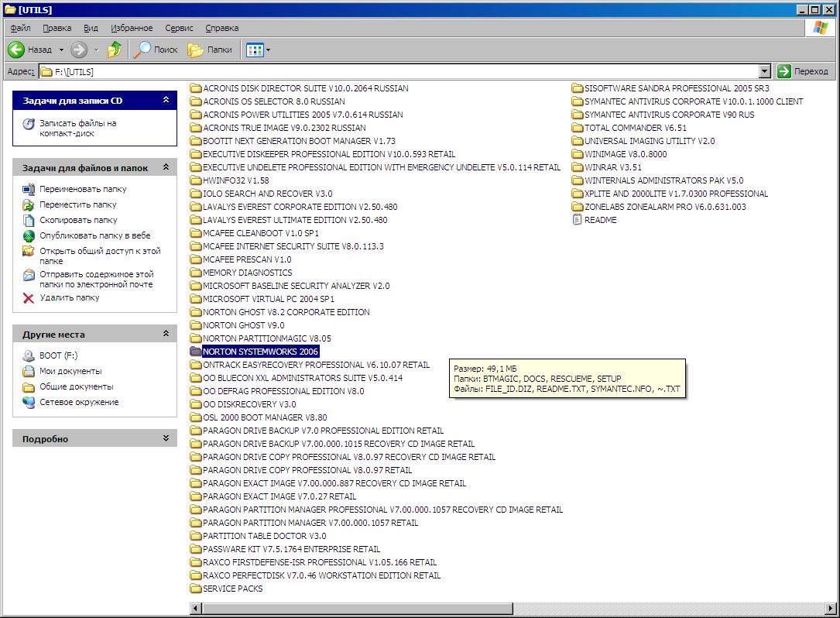Click the Мои документы icon

coord(29,371)
